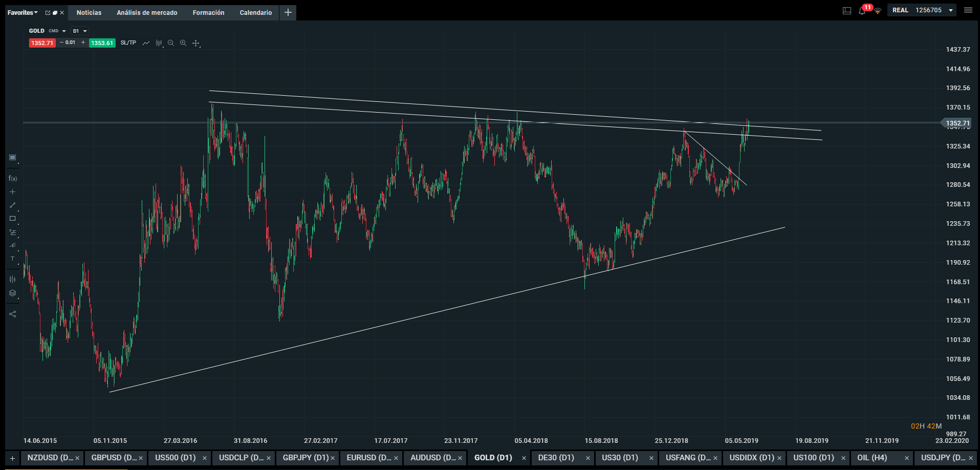Select the trend line drawing tool
Viewport: 980px width, 470px height.
[13, 205]
